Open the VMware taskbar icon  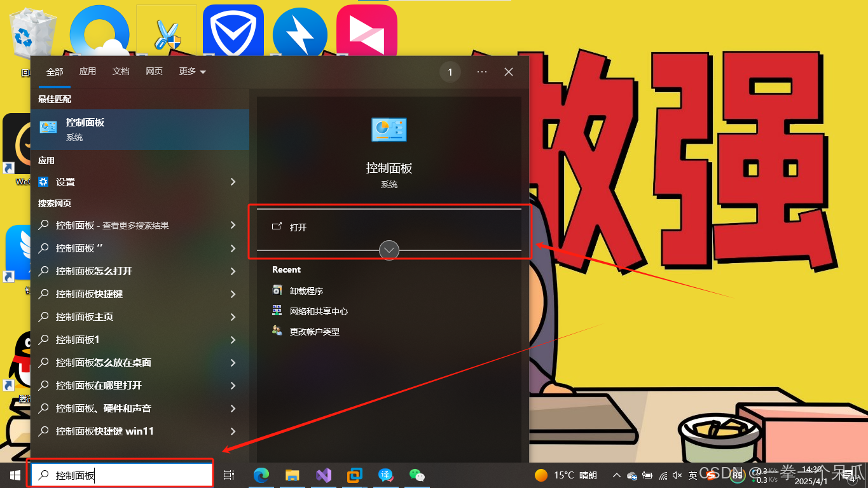[355, 475]
